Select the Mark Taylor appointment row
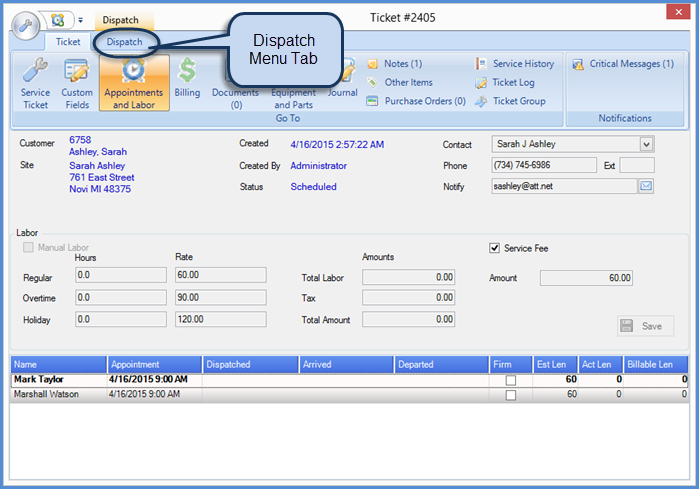Viewport: 699px width, 489px height. pos(350,380)
